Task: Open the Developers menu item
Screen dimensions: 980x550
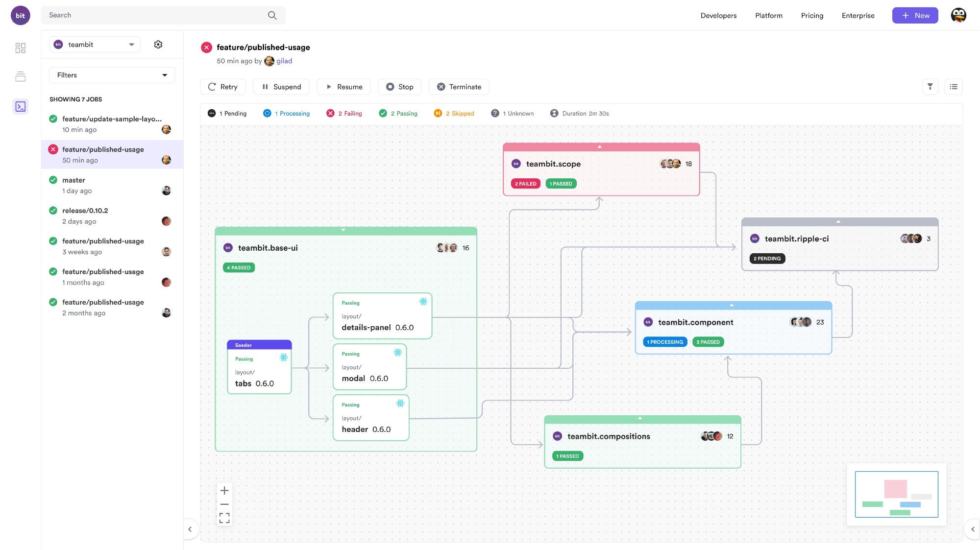Action: click(x=718, y=16)
